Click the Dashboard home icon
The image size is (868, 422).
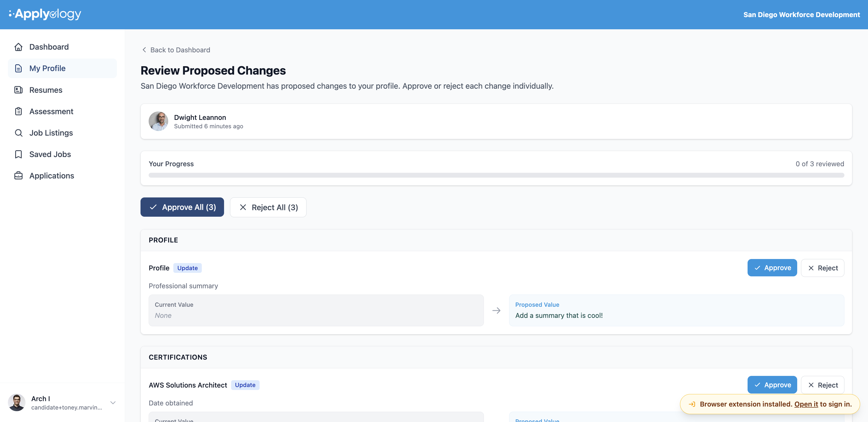tap(18, 47)
